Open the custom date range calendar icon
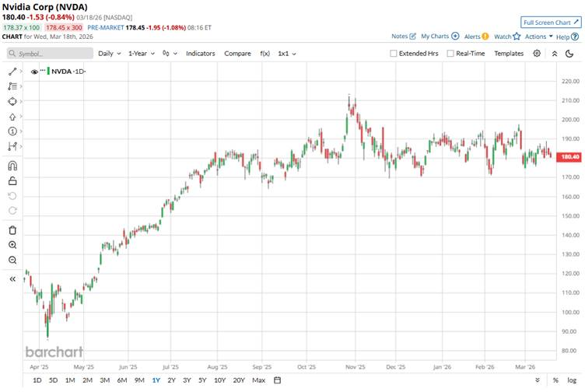The height and width of the screenshot is (392, 585). 277,380
